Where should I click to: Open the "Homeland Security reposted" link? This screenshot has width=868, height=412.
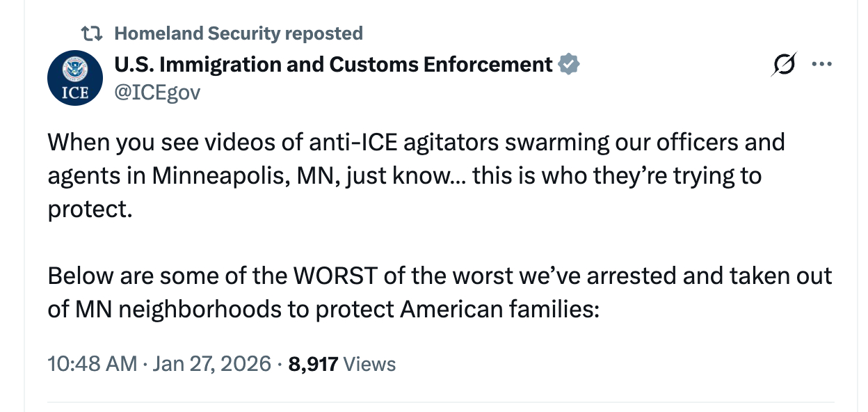(x=238, y=33)
